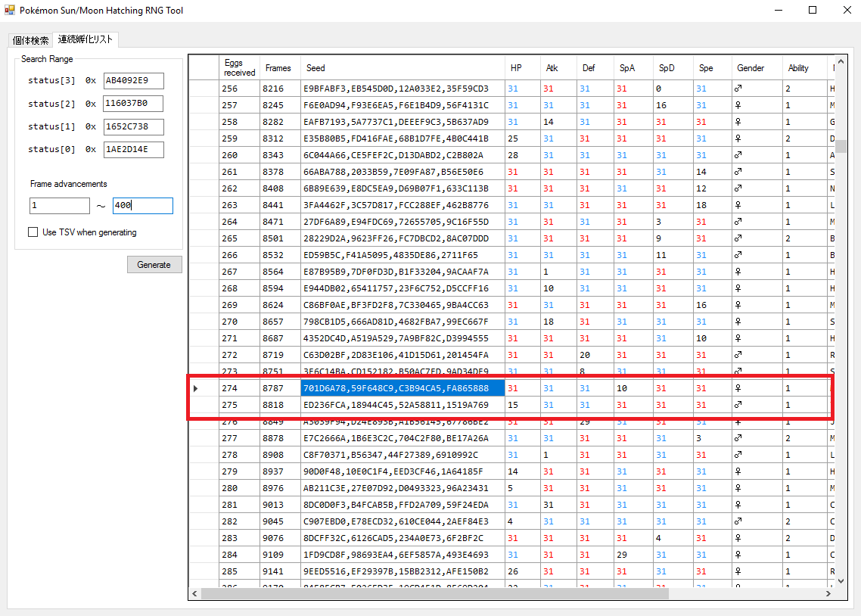
Task: Click the up arrow of the vertical scrollbar
Action: [x=841, y=62]
